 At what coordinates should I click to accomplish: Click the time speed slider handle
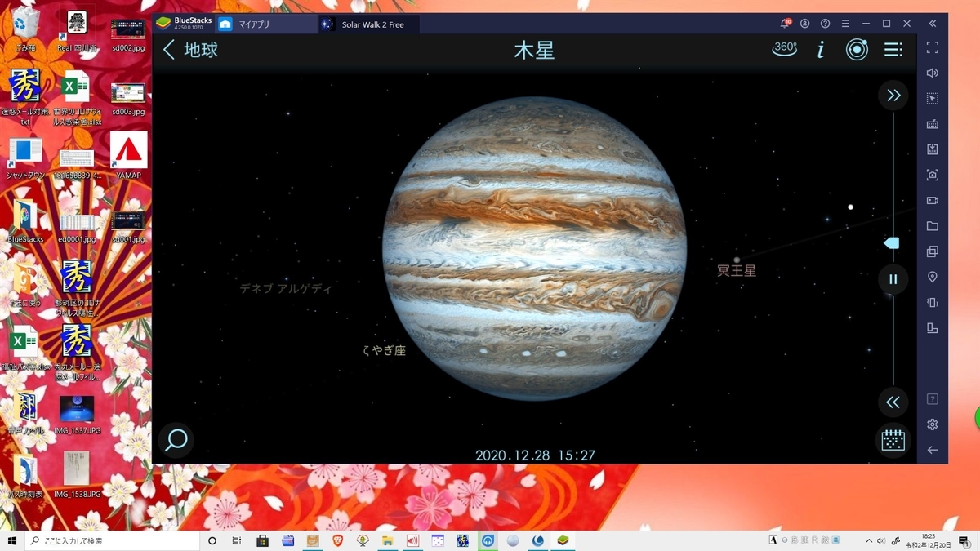892,243
